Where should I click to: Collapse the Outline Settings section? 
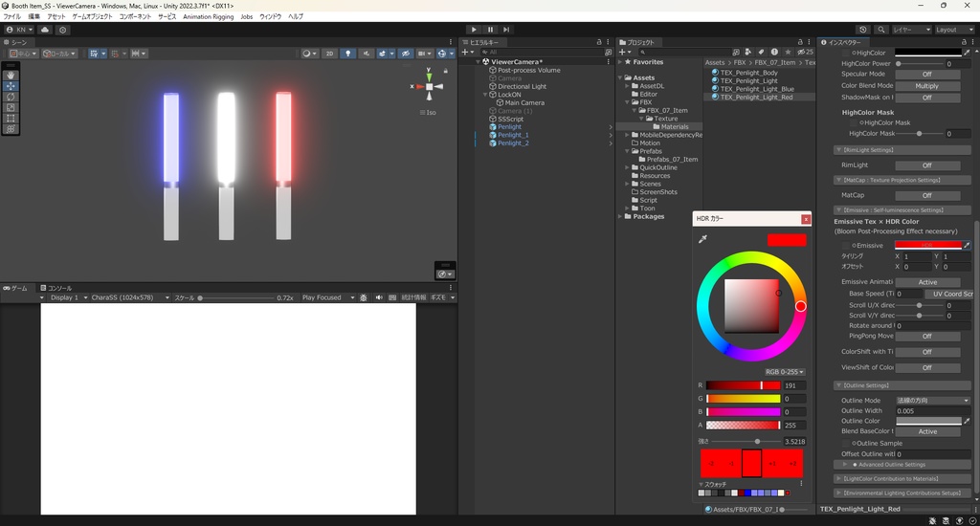902,385
